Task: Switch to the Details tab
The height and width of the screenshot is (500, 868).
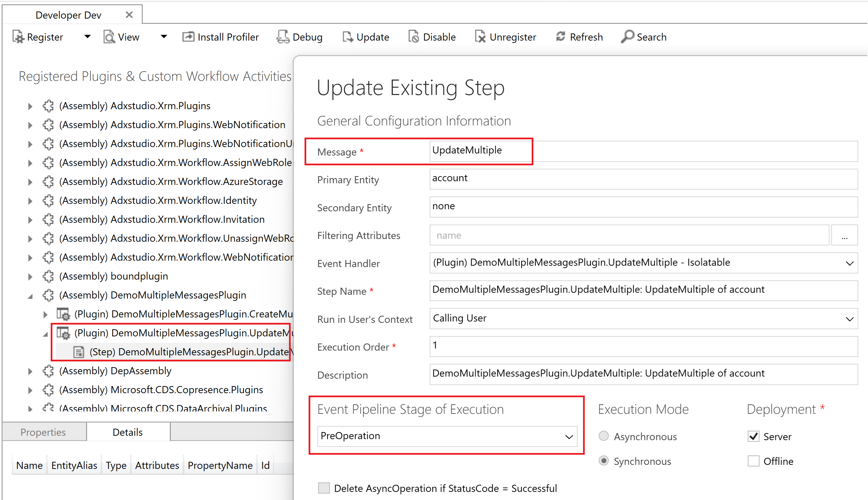Action: click(127, 432)
